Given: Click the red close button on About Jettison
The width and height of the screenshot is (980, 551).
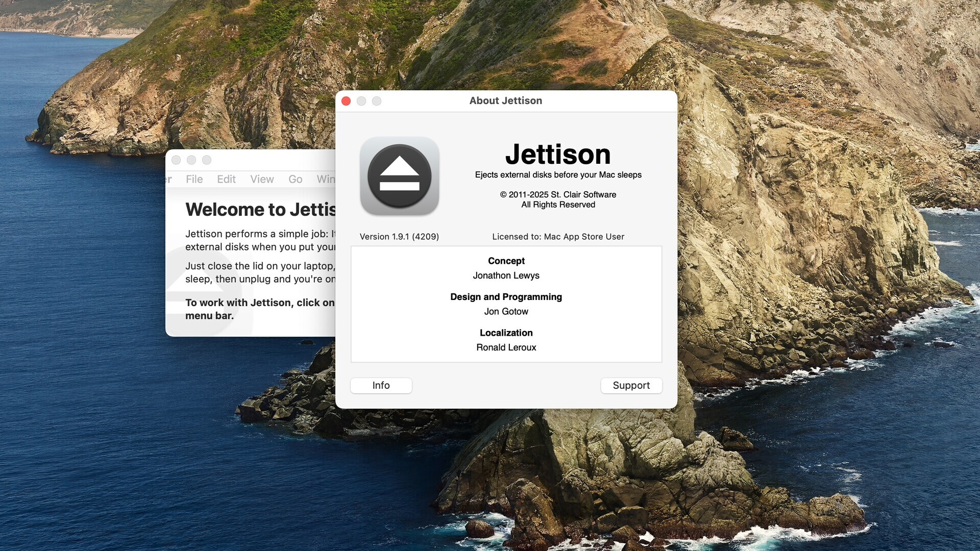Looking at the screenshot, I should 346,101.
